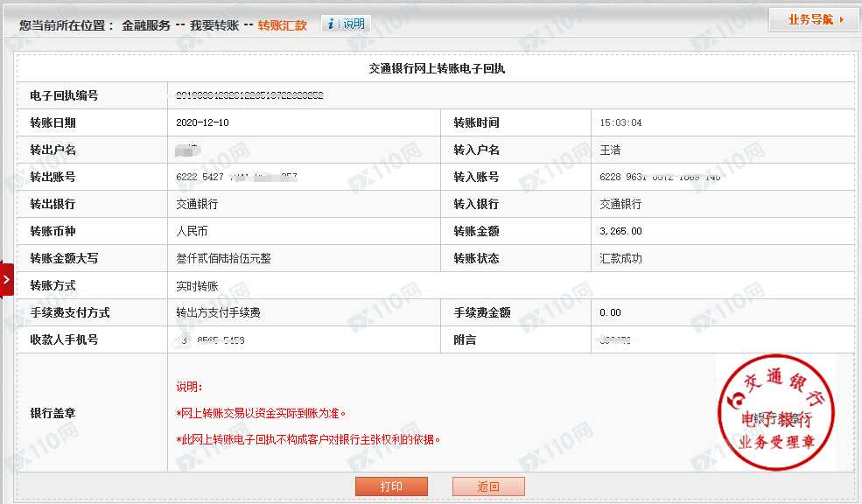Select payee name 王浩

click(610, 150)
